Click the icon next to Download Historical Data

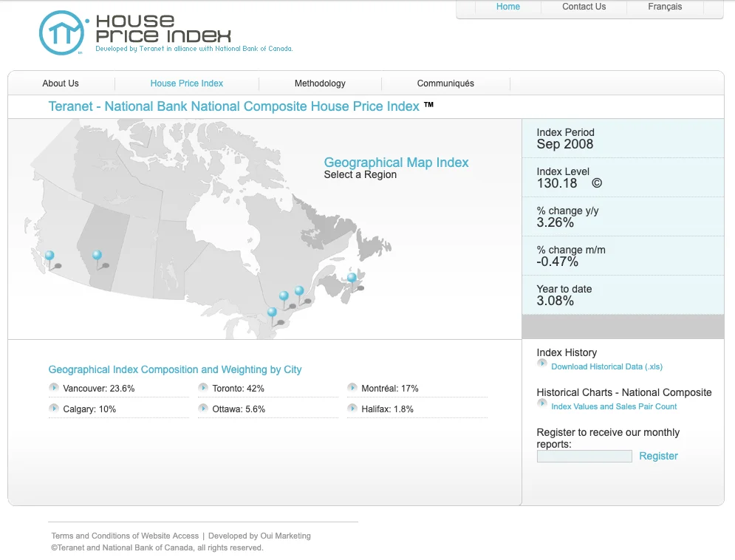(x=542, y=364)
